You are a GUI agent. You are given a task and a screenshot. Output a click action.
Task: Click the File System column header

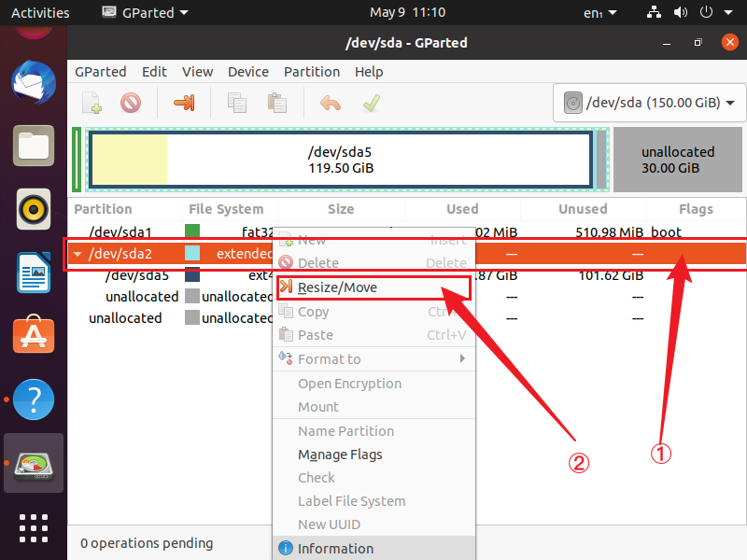[231, 209]
